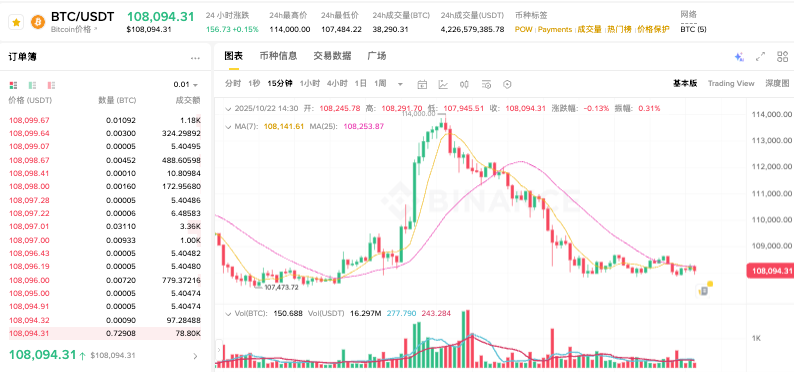Screen dimensions: 794x372
Task: Click arrow beside order book last price
Action: [x=195, y=356]
